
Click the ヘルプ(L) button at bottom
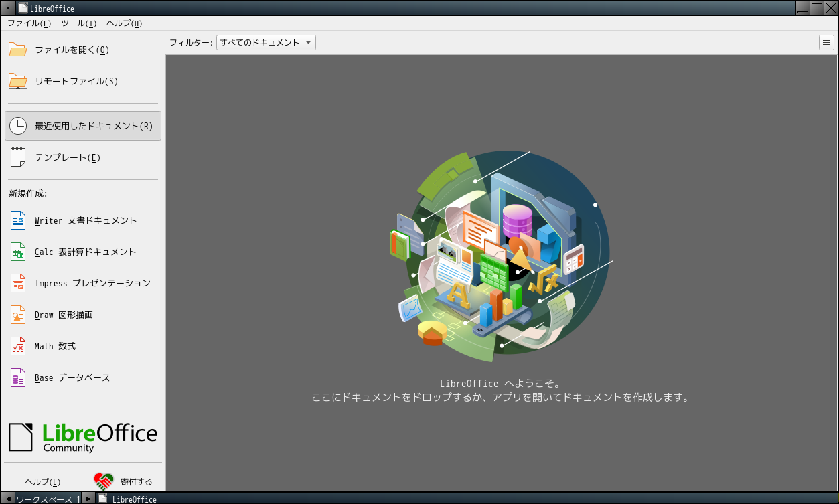pyautogui.click(x=42, y=481)
